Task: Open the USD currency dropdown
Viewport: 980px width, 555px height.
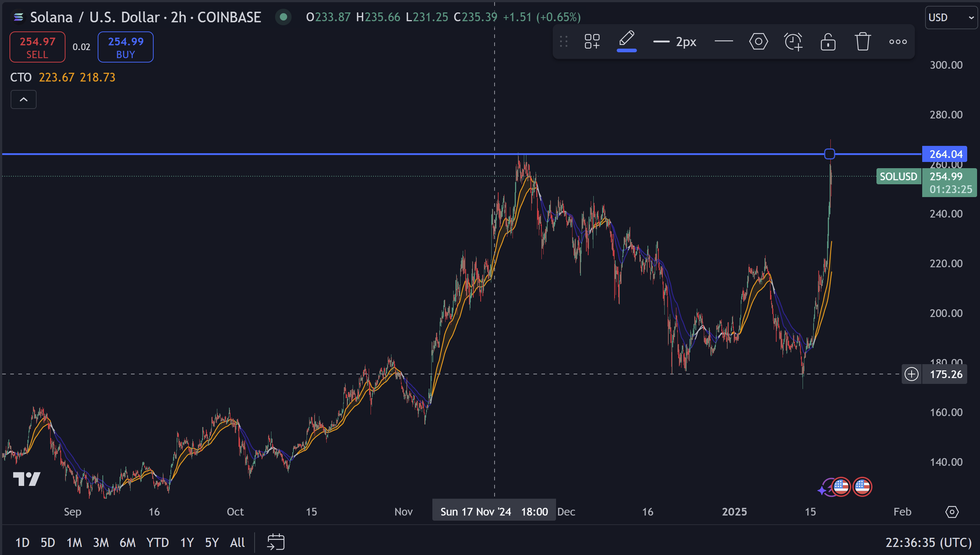Action: (951, 18)
